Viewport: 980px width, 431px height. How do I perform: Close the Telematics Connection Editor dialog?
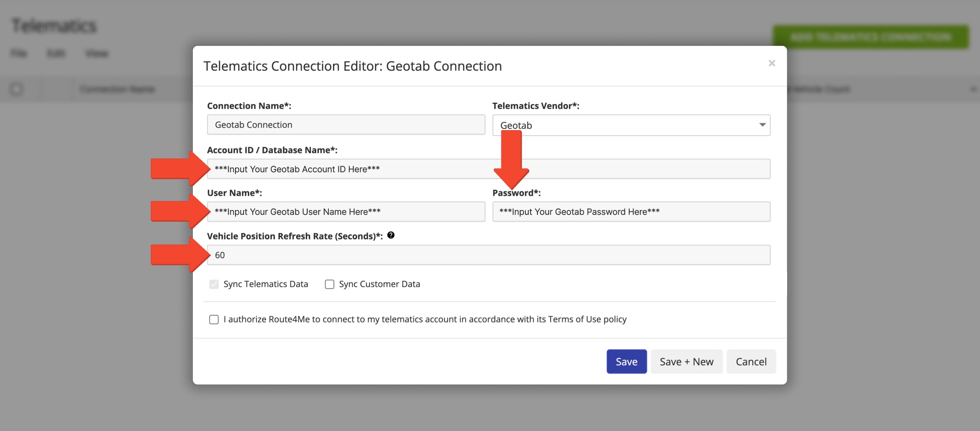[771, 63]
